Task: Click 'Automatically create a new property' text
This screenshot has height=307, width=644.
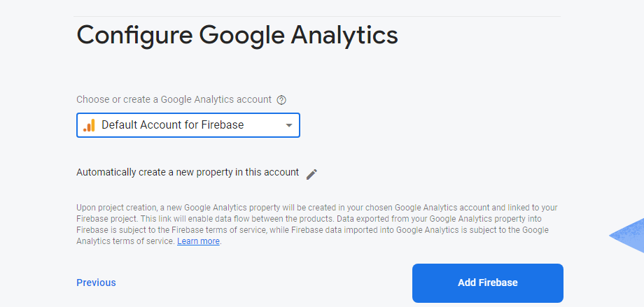Action: coord(187,172)
